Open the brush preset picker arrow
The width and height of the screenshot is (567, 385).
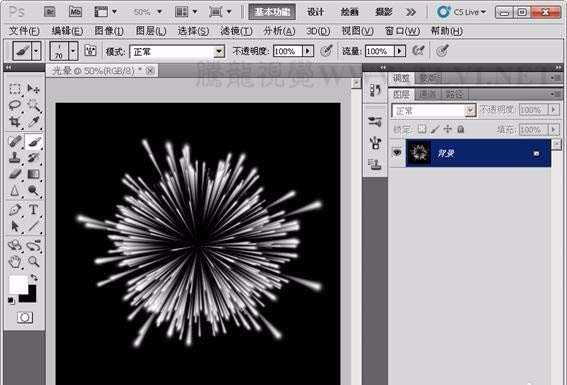pos(73,51)
